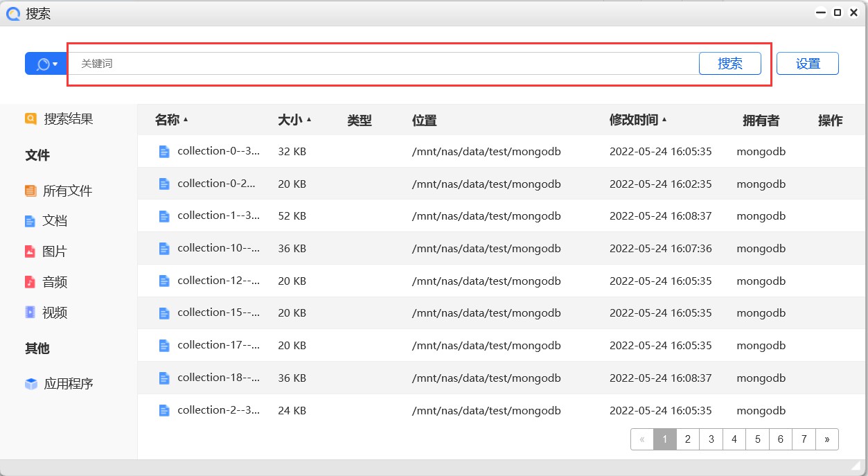The width and height of the screenshot is (868, 476).
Task: Click the Search Results icon in sidebar
Action: point(30,118)
